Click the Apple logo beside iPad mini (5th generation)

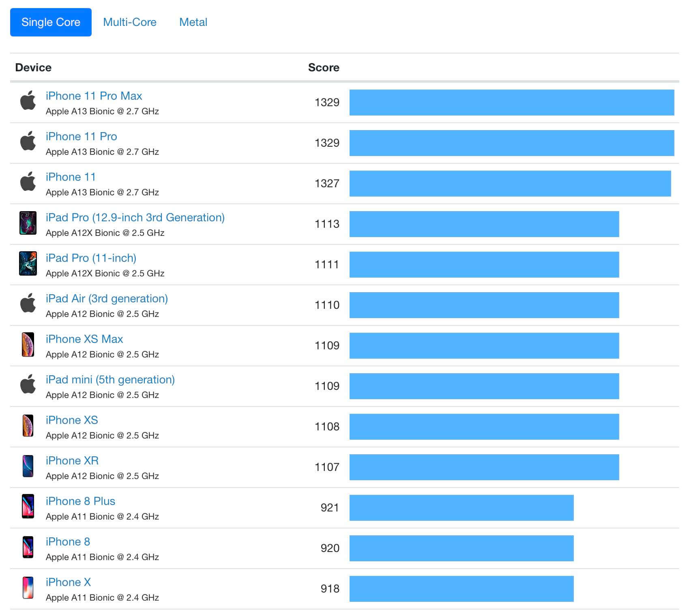coord(28,384)
